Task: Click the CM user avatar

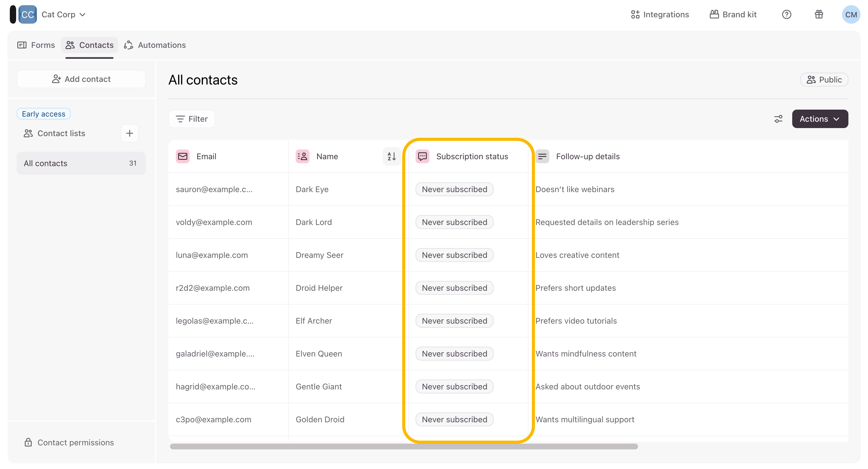Action: [x=851, y=14]
